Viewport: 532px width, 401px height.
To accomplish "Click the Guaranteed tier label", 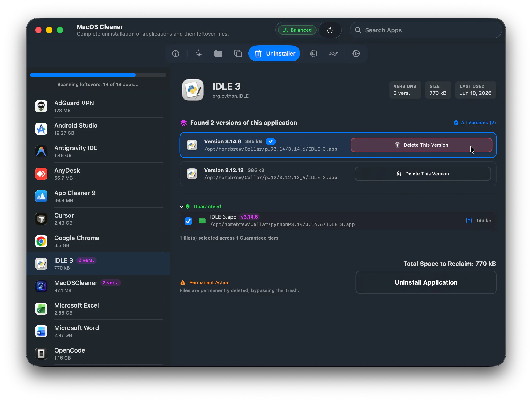I will [x=207, y=207].
